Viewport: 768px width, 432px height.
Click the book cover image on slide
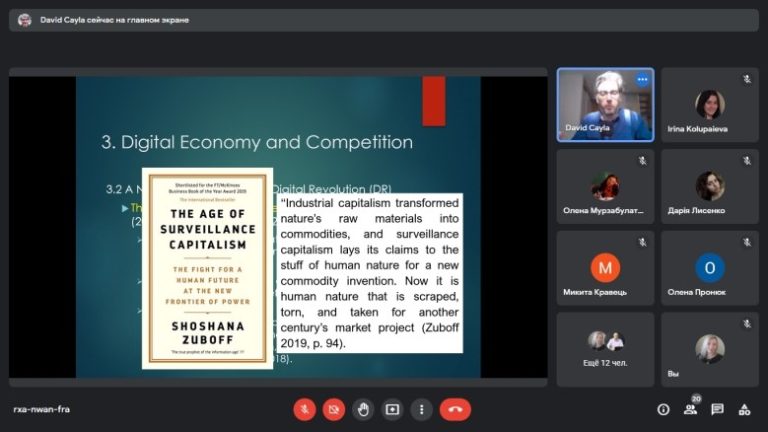[x=208, y=268]
